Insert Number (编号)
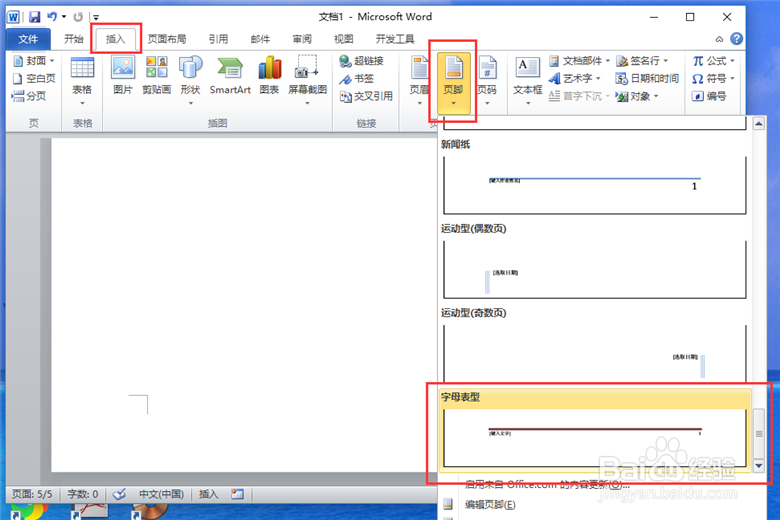The image size is (780, 520). click(709, 96)
